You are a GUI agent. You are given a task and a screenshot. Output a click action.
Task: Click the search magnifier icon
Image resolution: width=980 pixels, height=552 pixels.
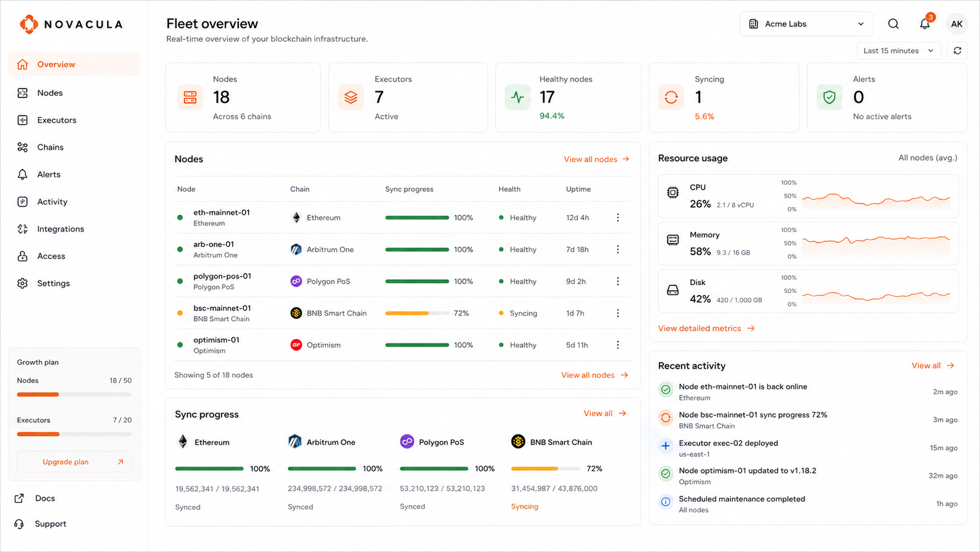893,24
